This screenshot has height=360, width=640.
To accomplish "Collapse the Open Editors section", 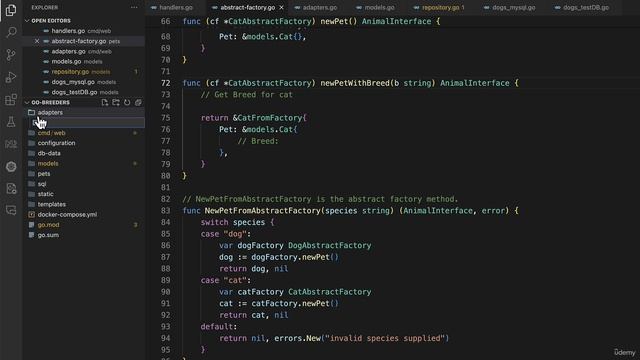I will coord(27,20).
